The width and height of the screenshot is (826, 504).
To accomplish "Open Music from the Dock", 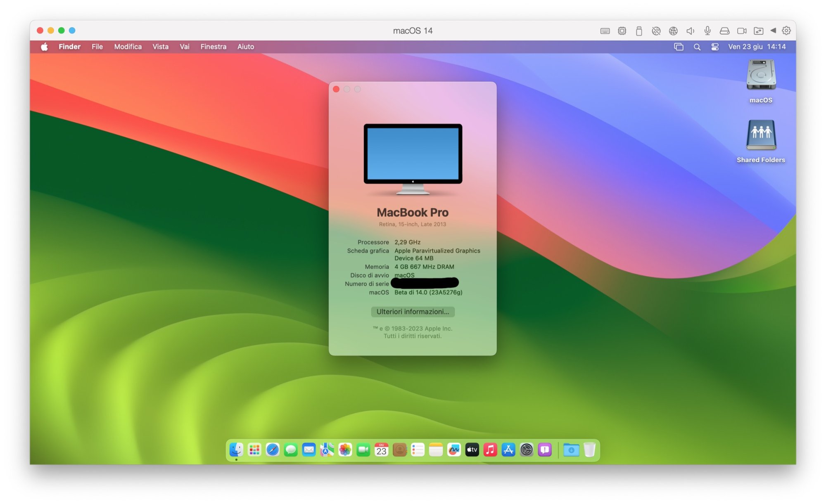I will coord(490,450).
